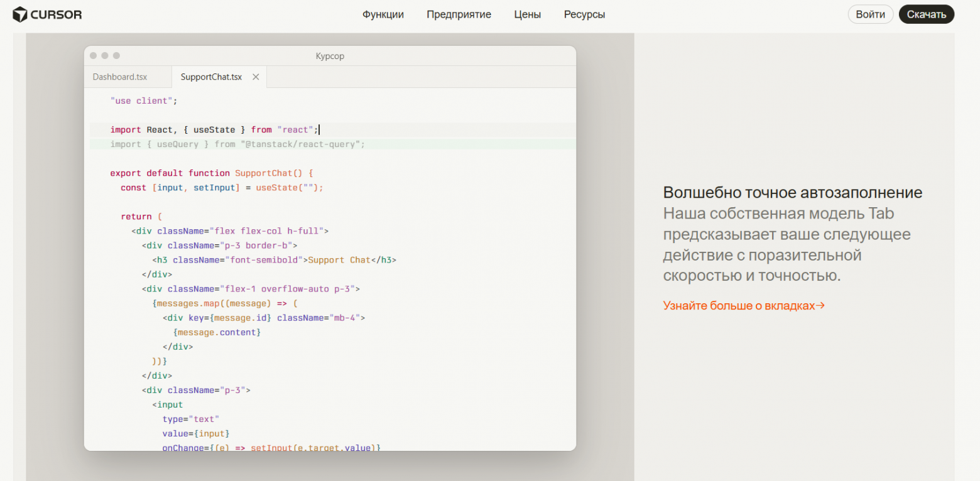Open the Ресурсы menu
980x481 pixels.
click(x=584, y=14)
